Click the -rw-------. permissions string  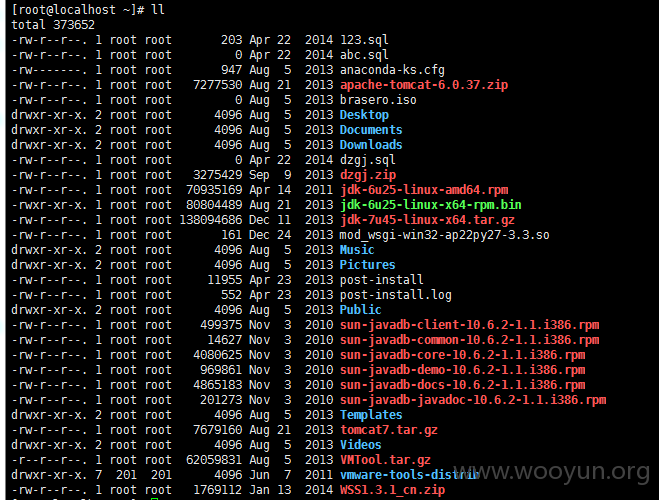[49, 70]
